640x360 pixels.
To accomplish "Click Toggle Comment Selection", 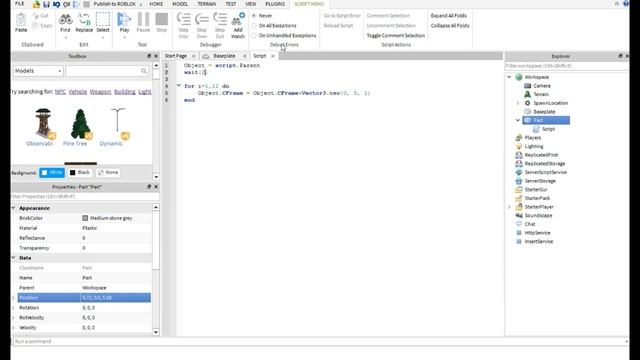I will tap(396, 36).
